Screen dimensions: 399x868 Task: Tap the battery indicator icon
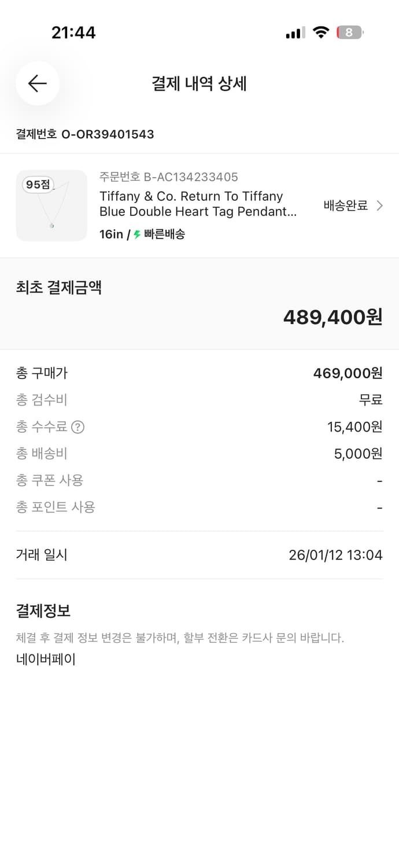pyautogui.click(x=348, y=33)
